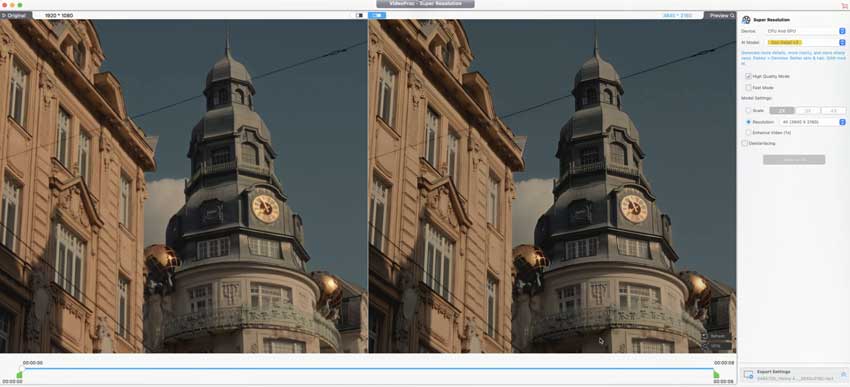
Task: Choose the 4X scale segment
Action: (833, 111)
